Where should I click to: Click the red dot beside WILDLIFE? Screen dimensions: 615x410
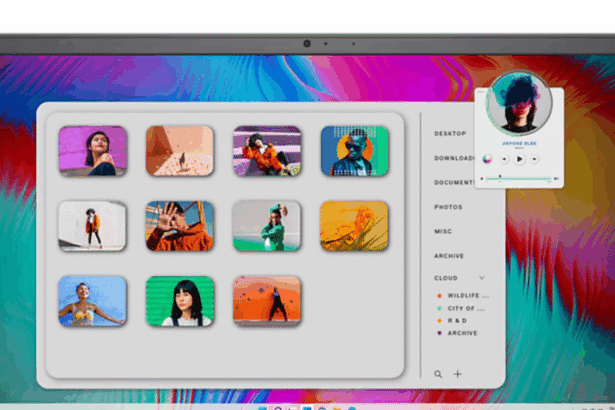(439, 296)
